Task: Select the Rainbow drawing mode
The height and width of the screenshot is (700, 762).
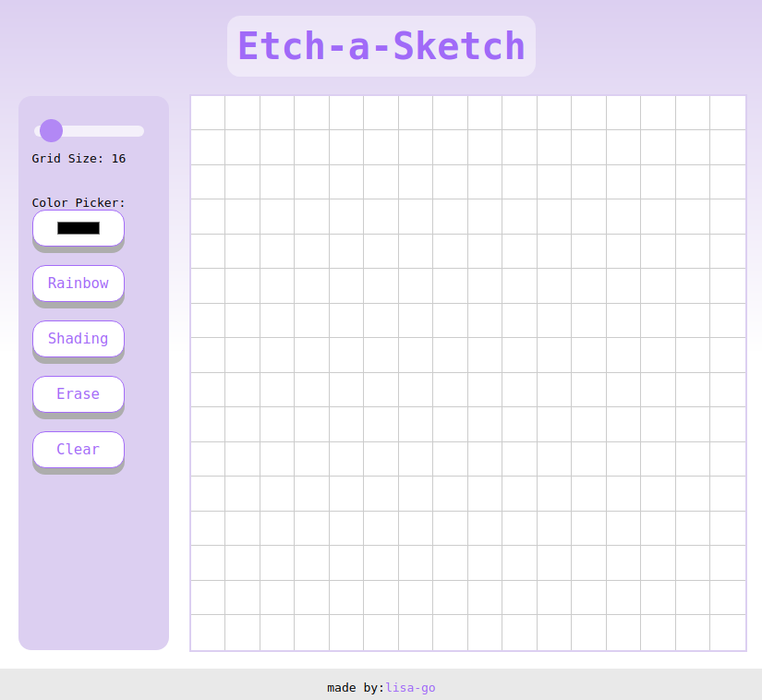Action: pyautogui.click(x=78, y=284)
